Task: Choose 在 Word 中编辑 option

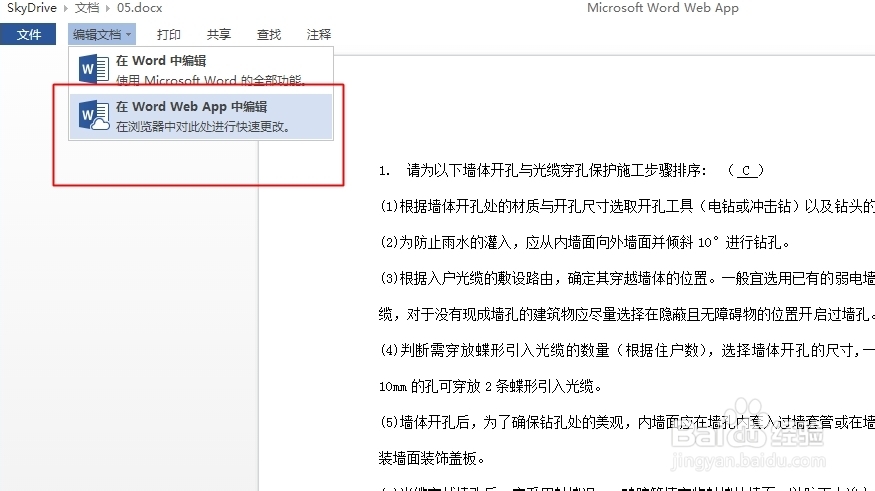Action: (201, 69)
